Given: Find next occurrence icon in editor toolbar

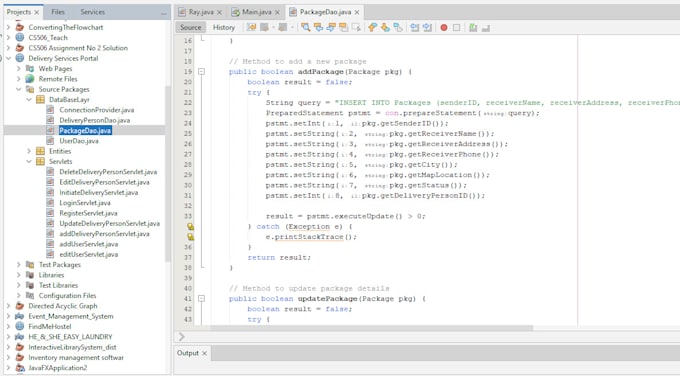Looking at the screenshot, I should coord(331,27).
